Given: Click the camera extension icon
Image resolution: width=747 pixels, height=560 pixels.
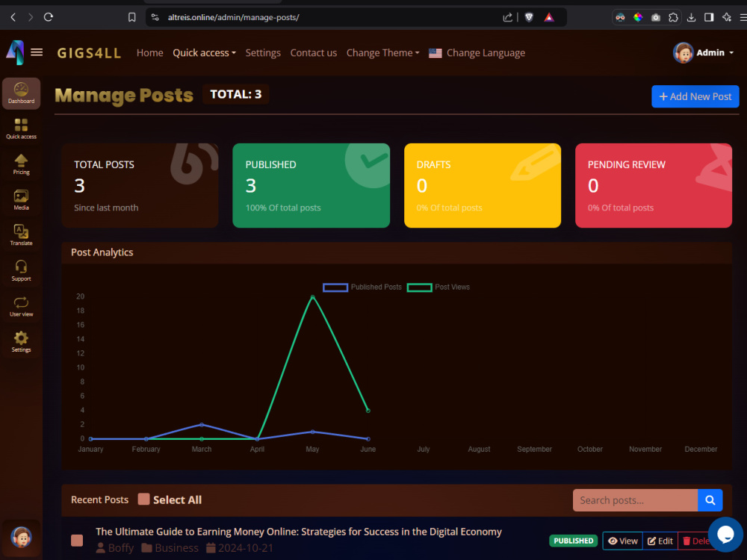Looking at the screenshot, I should [x=656, y=18].
